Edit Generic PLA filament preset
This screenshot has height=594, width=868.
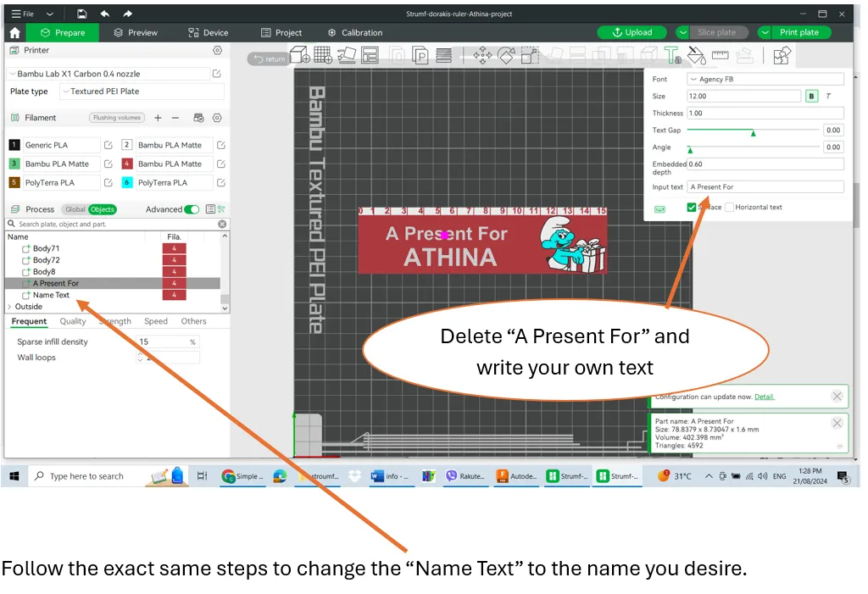pos(108,145)
